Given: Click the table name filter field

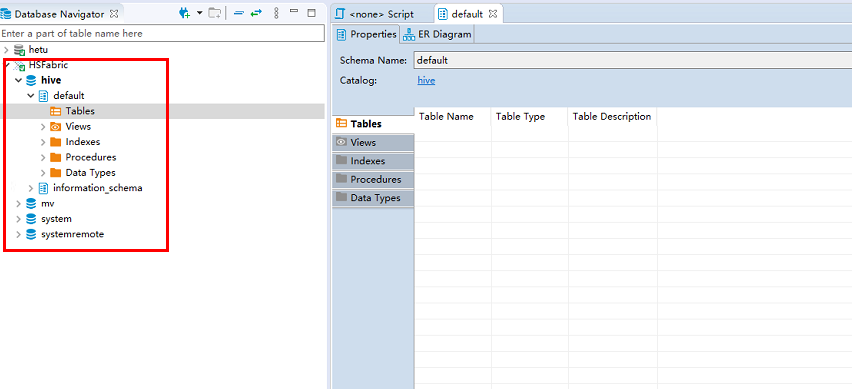Looking at the screenshot, I should pyautogui.click(x=162, y=34).
